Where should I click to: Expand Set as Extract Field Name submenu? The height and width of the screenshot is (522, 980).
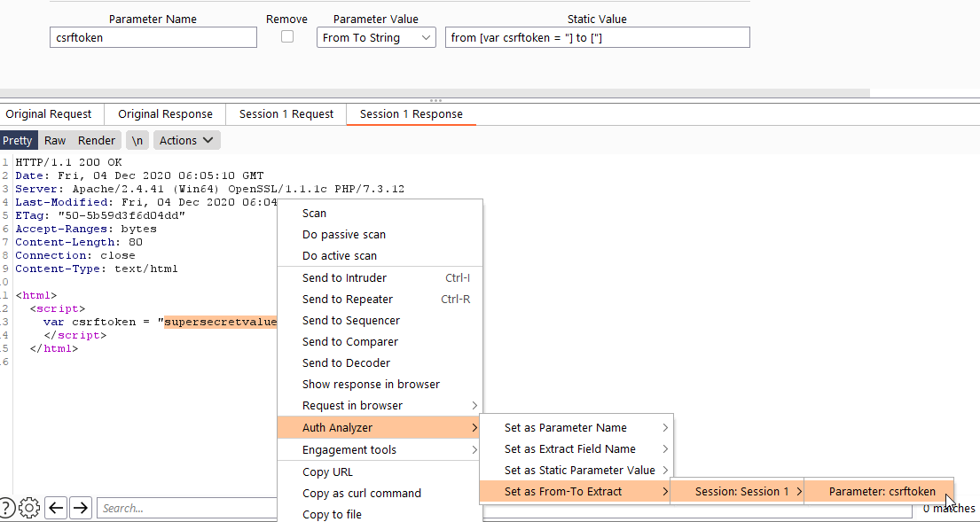point(576,449)
